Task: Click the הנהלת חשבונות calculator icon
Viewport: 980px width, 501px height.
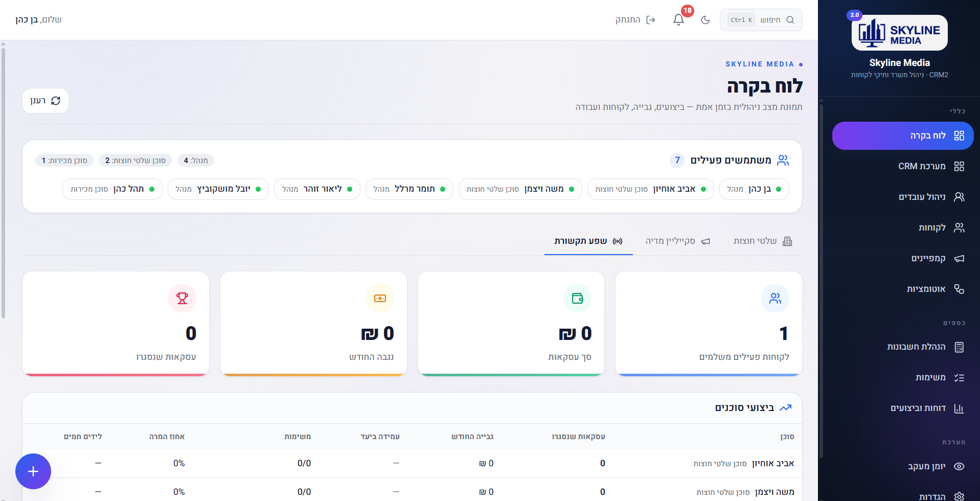Action: tap(959, 347)
